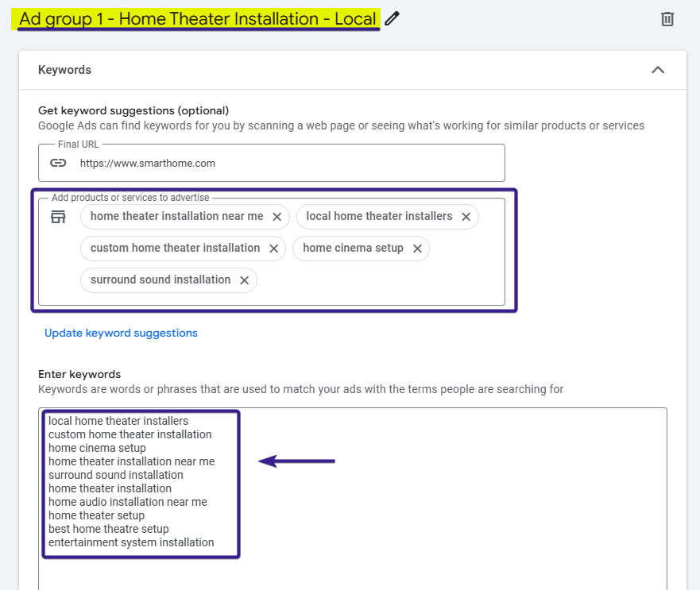Select the 'surround sound installation' chip label
This screenshot has width=700, height=590.
[160, 280]
